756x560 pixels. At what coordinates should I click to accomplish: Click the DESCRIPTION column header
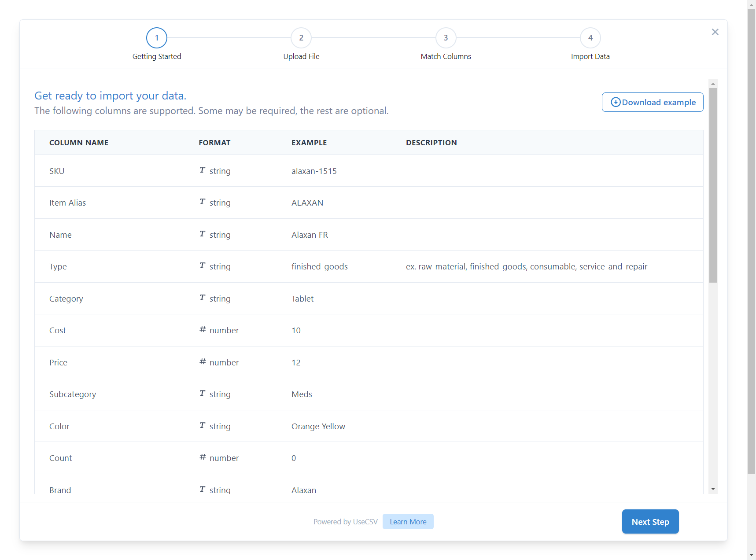(431, 143)
